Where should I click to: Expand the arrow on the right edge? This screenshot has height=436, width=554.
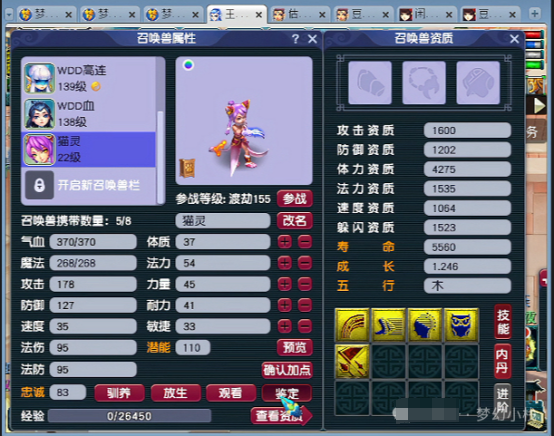click(x=539, y=105)
